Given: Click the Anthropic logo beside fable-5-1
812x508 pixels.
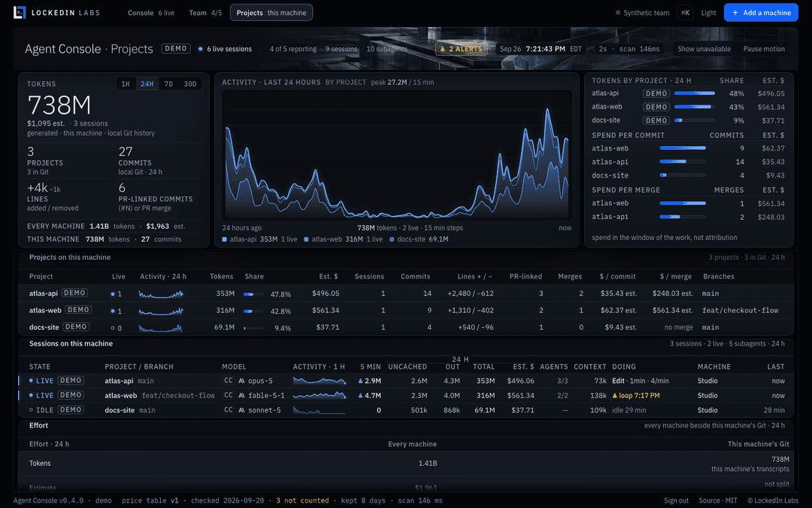Looking at the screenshot, I should coord(241,396).
